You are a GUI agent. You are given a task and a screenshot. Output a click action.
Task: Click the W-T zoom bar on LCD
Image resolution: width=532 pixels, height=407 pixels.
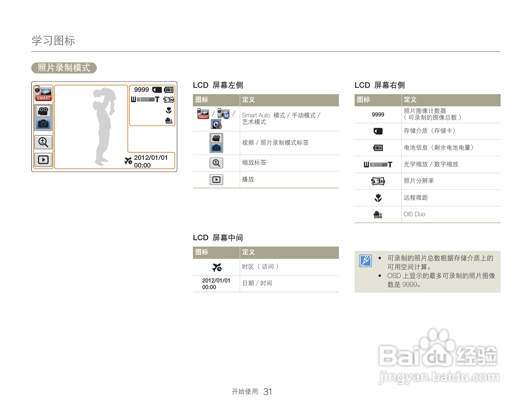point(145,99)
